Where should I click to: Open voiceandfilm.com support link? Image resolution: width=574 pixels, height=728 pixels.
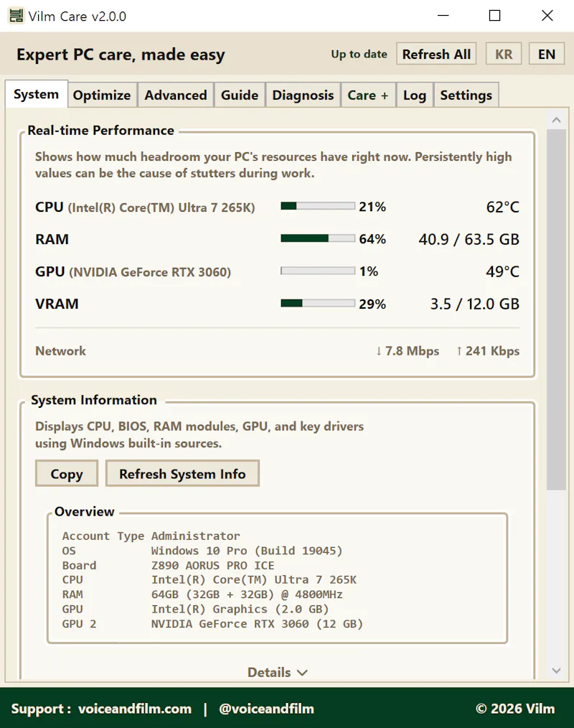(x=135, y=709)
